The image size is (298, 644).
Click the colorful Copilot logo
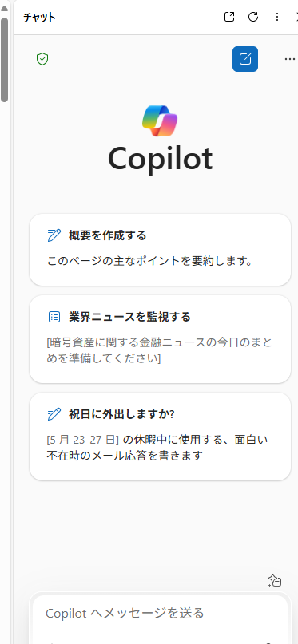tap(160, 121)
